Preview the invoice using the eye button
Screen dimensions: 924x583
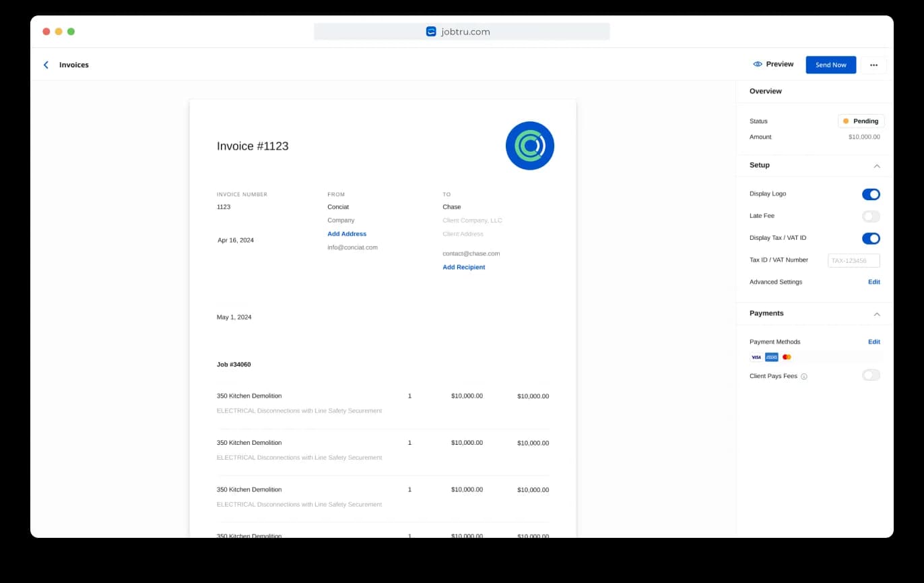click(x=773, y=65)
